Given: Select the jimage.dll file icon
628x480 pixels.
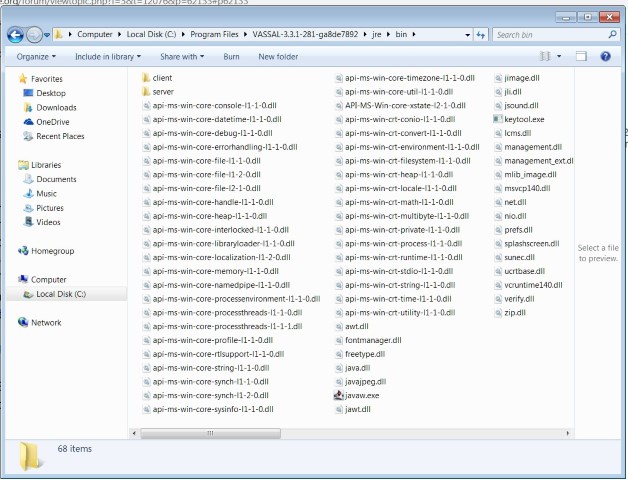Looking at the screenshot, I should pos(498,78).
